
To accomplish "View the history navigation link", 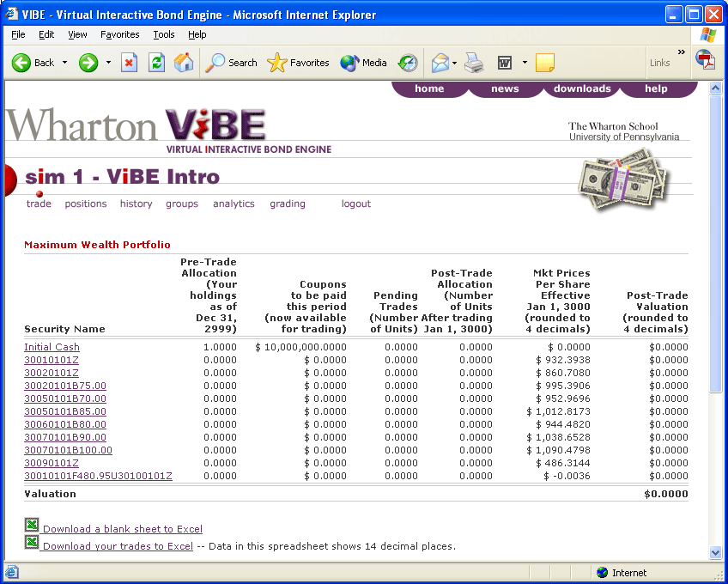I will (136, 204).
